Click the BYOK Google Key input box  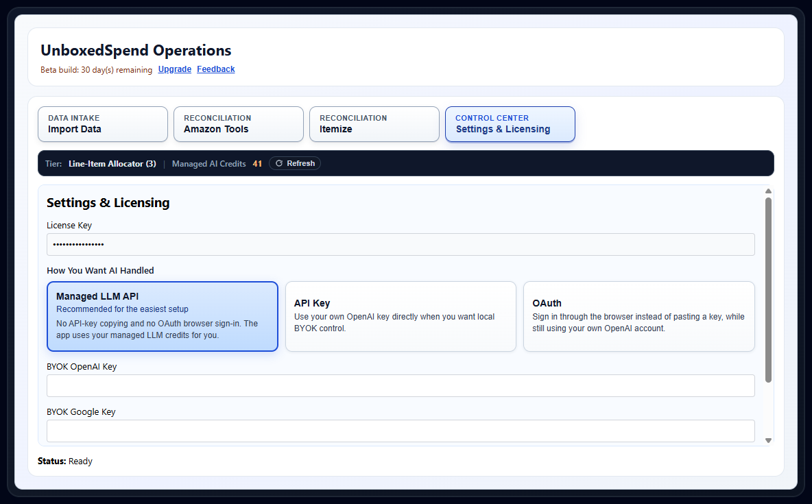tap(401, 431)
